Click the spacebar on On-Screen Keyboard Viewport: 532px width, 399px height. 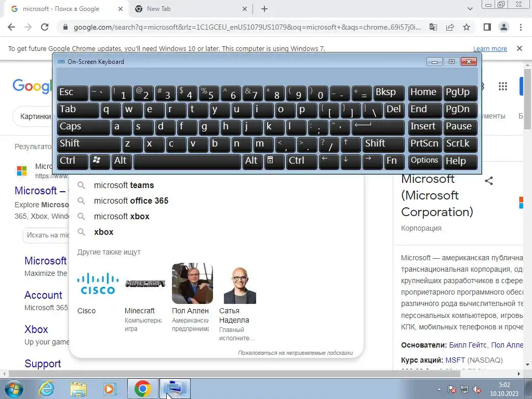pos(187,161)
